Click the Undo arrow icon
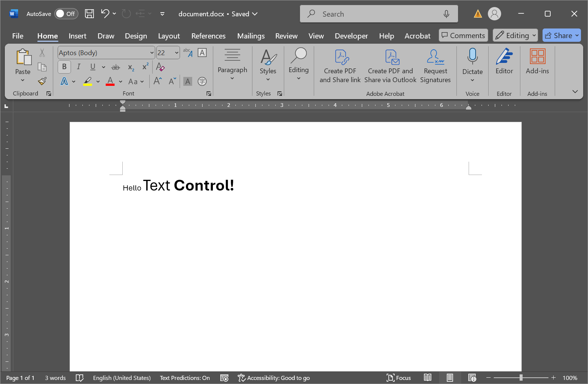The image size is (588, 384). click(x=105, y=14)
